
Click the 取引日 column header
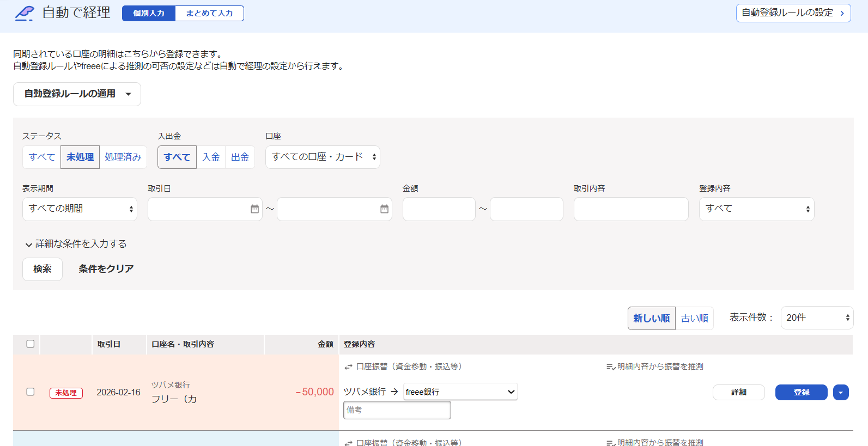coord(109,344)
